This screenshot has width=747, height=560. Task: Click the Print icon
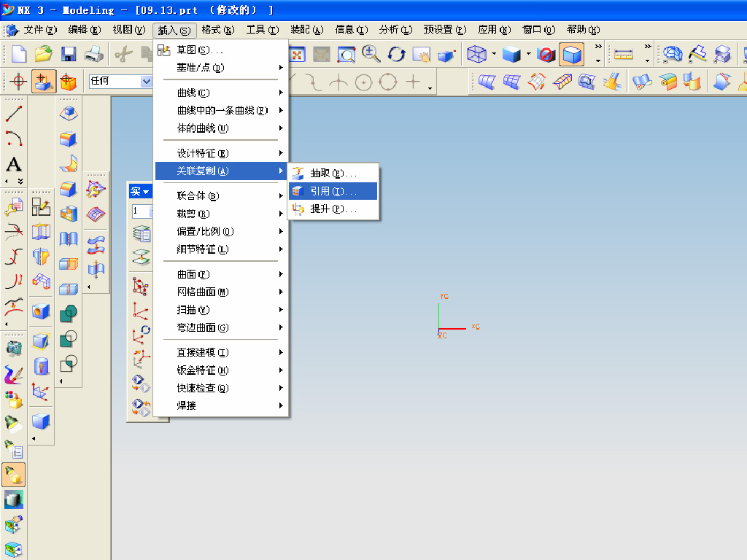[94, 54]
